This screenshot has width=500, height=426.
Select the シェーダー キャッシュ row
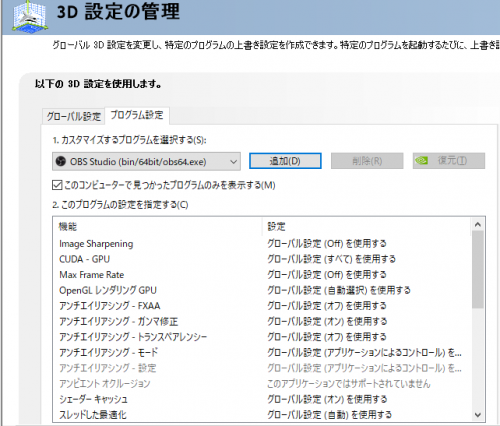[x=262, y=399]
